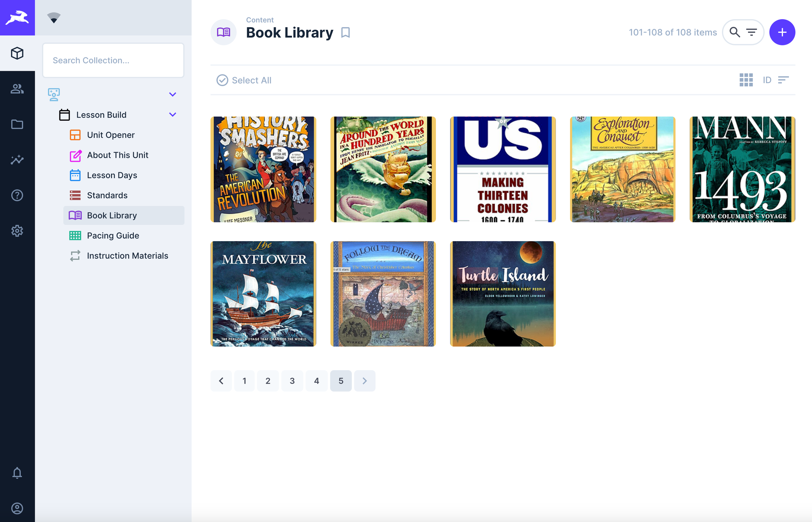The image size is (812, 522).
Task: Select page 5 in pagination
Action: coord(341,381)
